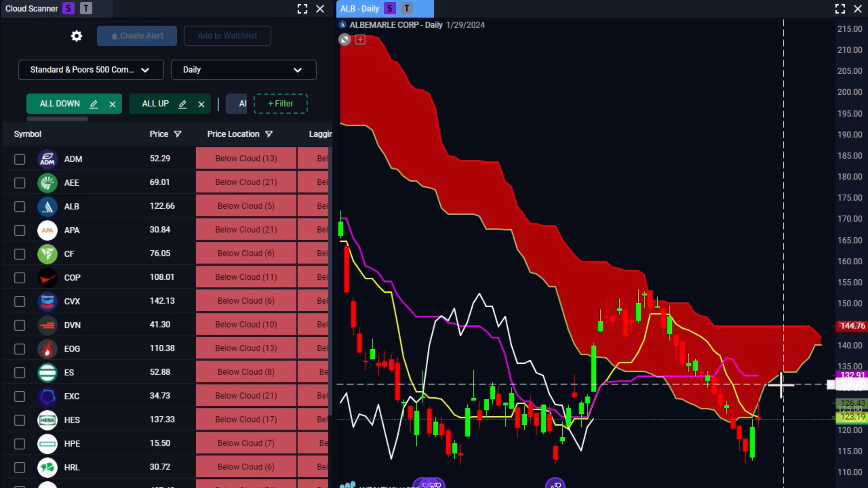Check the APA row checkbox
Viewport: 868px width, 488px height.
tap(19, 230)
